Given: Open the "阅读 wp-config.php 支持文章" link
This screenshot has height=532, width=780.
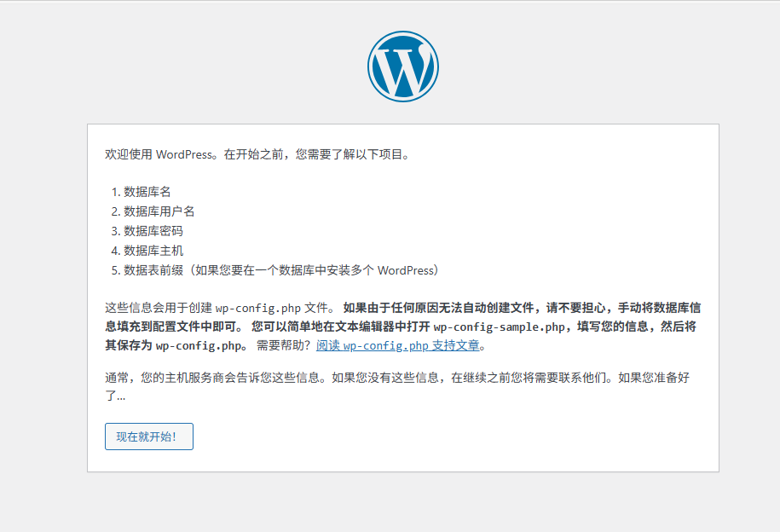Looking at the screenshot, I should [397, 345].
